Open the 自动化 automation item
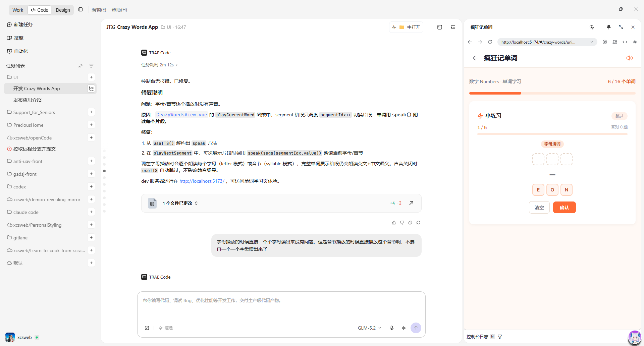 coord(17,51)
